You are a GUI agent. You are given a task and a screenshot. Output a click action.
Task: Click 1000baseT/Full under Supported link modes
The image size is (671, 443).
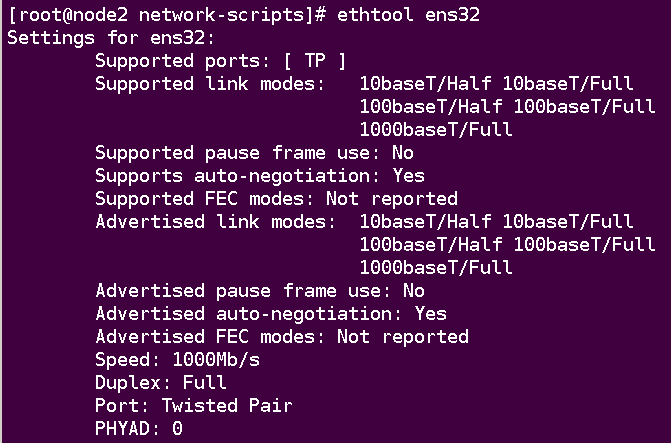[x=436, y=130]
